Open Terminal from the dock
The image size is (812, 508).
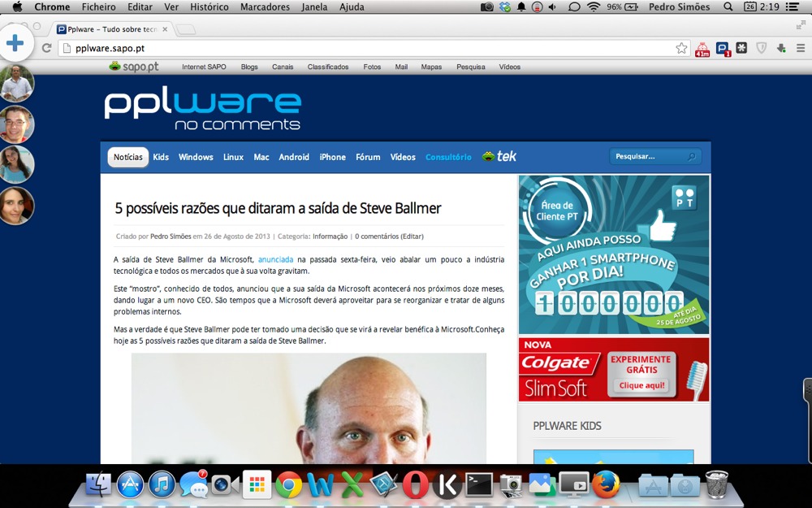[479, 485]
